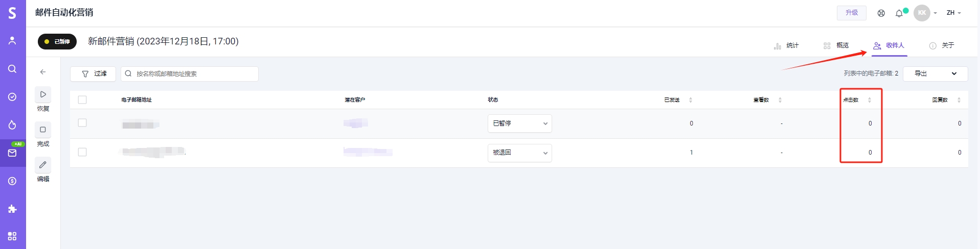Open the 已暂停 status dropdown
Image resolution: width=980 pixels, height=249 pixels.
tap(519, 123)
